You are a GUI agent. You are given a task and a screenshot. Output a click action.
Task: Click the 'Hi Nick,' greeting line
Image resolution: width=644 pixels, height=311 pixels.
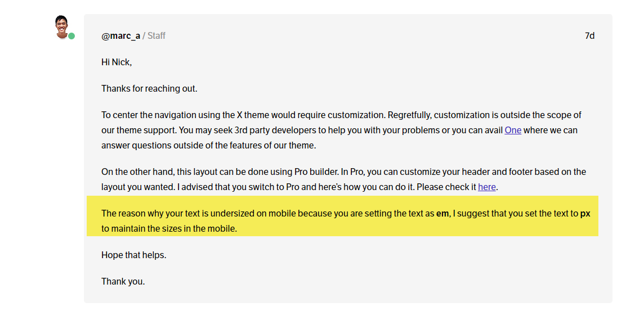point(117,62)
